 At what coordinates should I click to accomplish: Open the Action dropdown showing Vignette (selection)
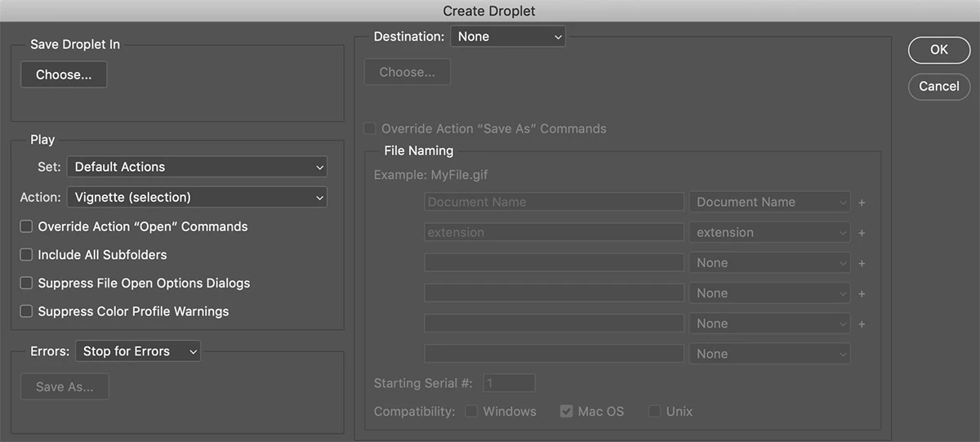click(x=197, y=197)
